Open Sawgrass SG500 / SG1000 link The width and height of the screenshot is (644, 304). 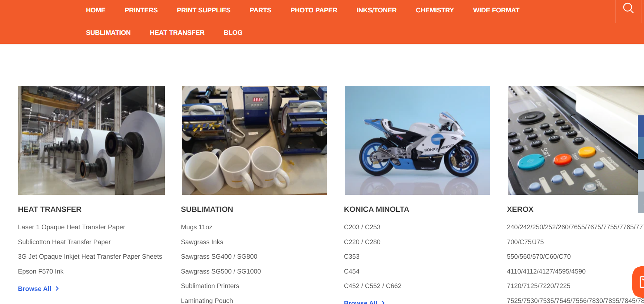[x=221, y=271]
